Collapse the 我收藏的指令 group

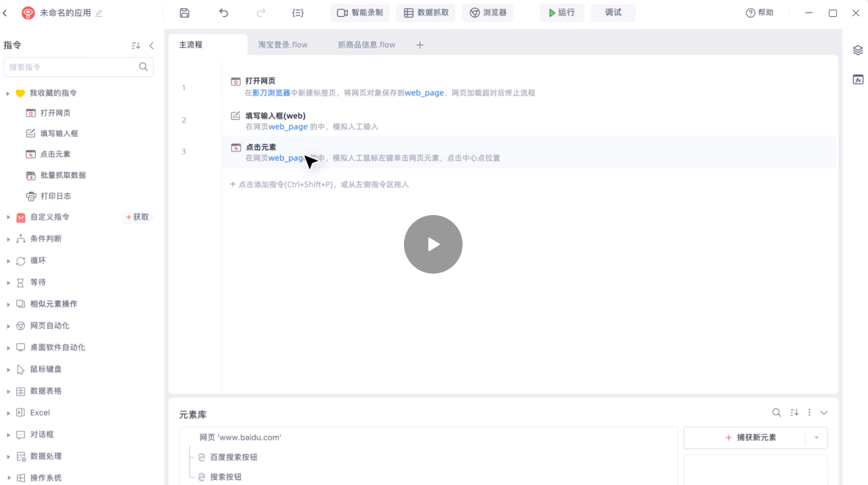tap(8, 94)
